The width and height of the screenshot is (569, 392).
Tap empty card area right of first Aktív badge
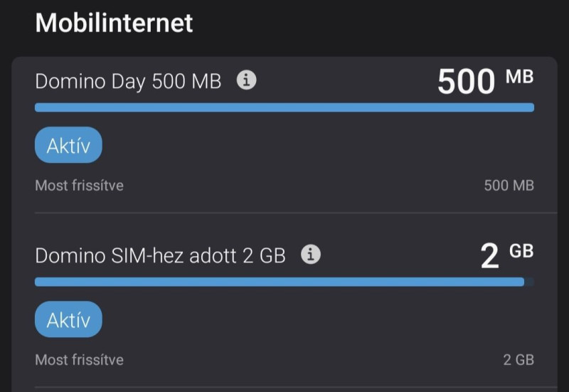318,145
